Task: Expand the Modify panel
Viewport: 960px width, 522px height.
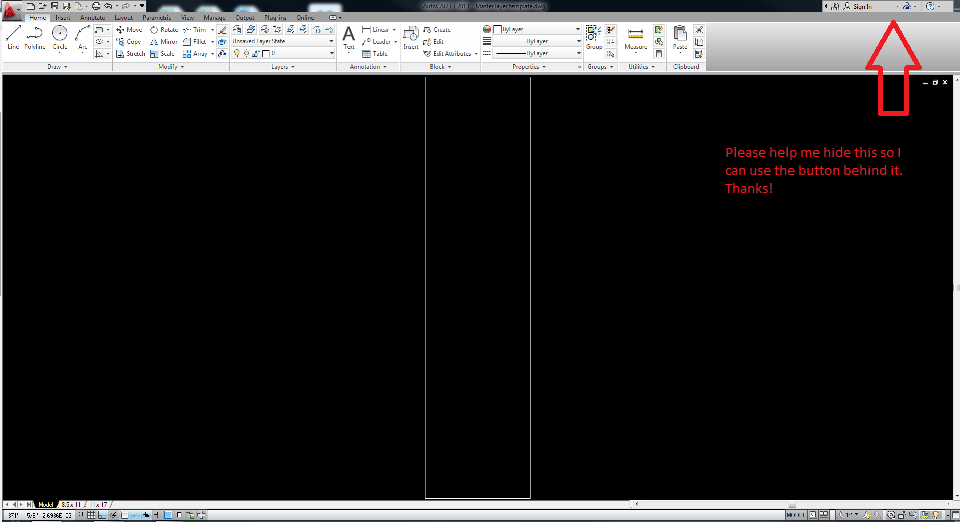Action: [x=171, y=67]
